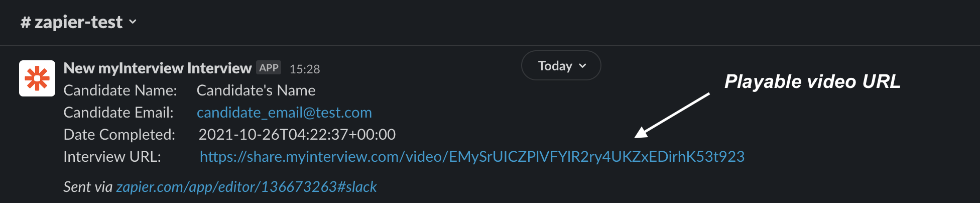
Task: Click the Interview URL: label
Action: (112, 157)
